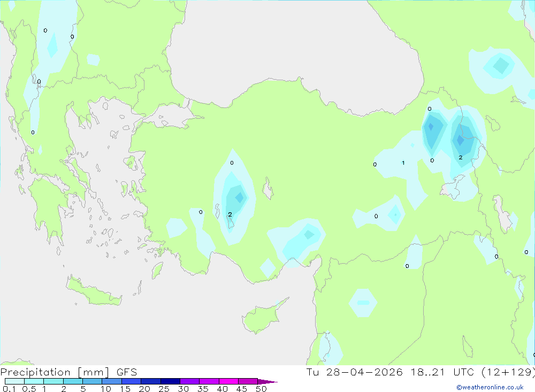Click the '40' legend scale label
Viewport: 535px width, 392px height.
click(x=223, y=389)
